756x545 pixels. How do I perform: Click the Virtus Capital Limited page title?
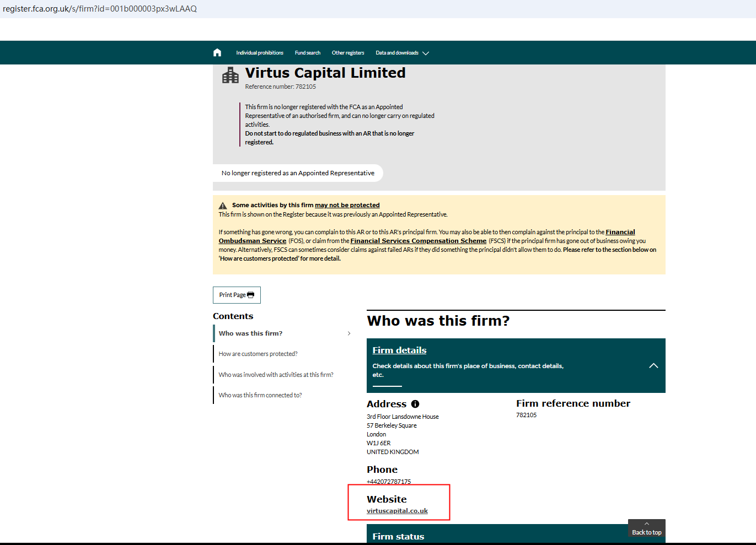[325, 73]
